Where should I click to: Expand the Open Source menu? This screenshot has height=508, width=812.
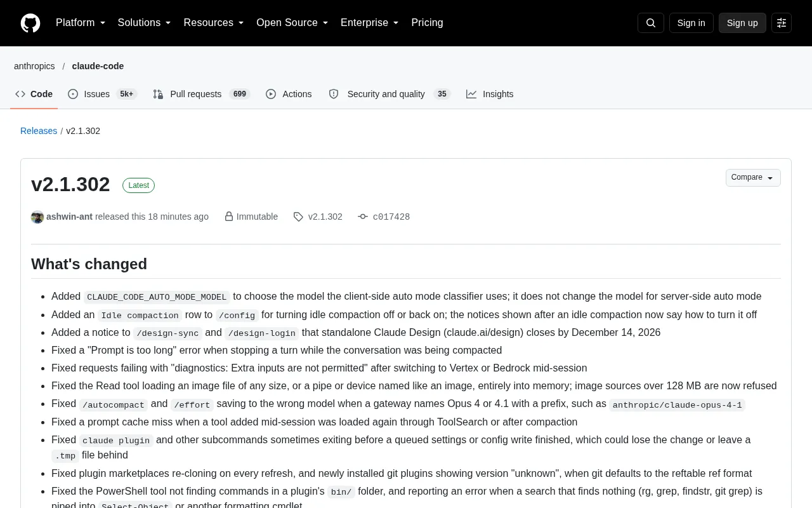pos(292,23)
